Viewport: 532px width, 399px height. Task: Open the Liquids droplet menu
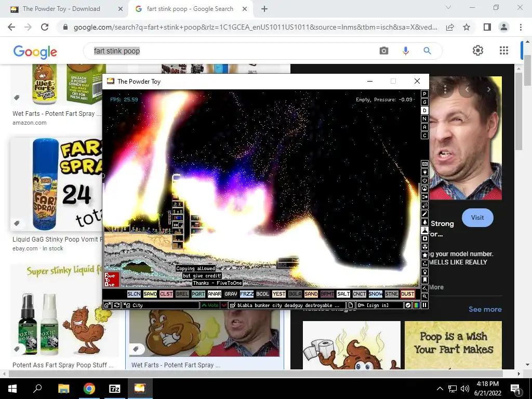[x=424, y=222]
